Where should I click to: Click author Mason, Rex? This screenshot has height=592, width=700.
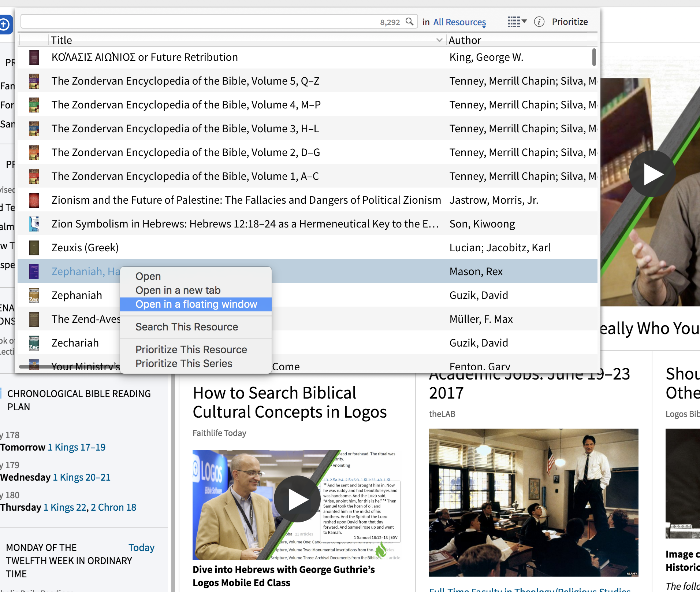click(476, 271)
